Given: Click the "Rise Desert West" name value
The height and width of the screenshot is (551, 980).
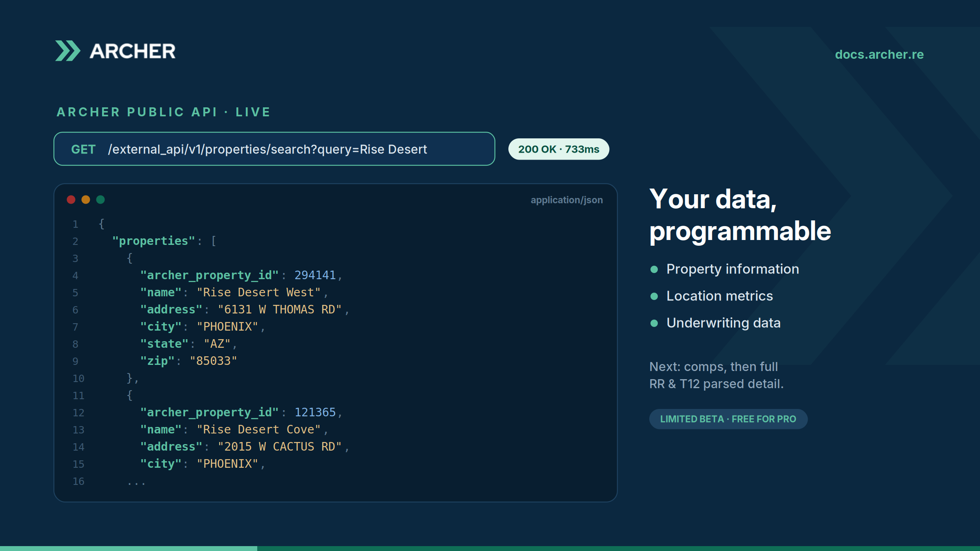Looking at the screenshot, I should [x=258, y=293].
